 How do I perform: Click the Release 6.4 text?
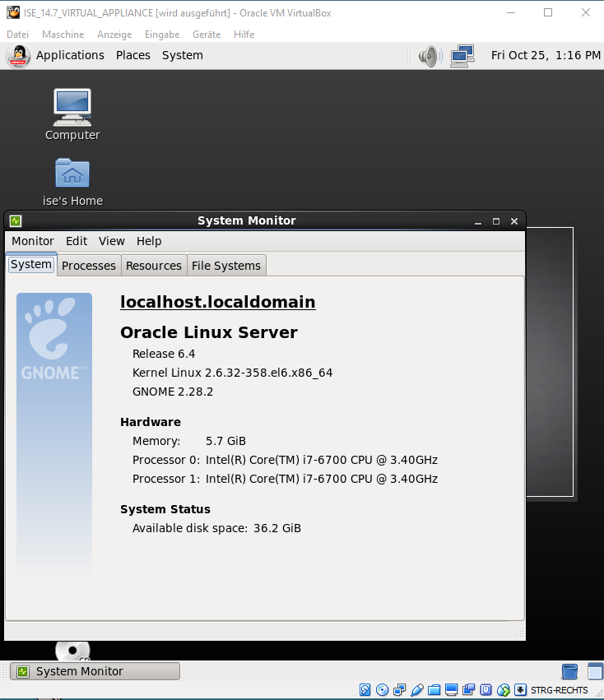164,354
